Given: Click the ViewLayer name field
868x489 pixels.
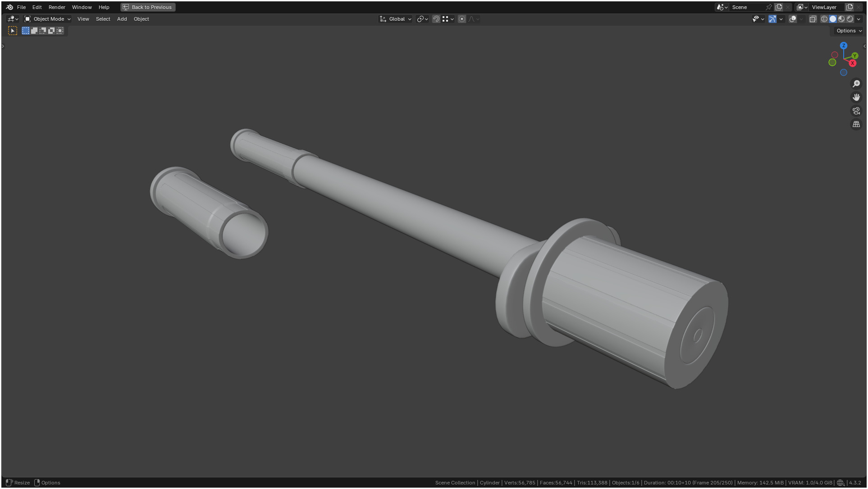Looking at the screenshot, I should (827, 7).
